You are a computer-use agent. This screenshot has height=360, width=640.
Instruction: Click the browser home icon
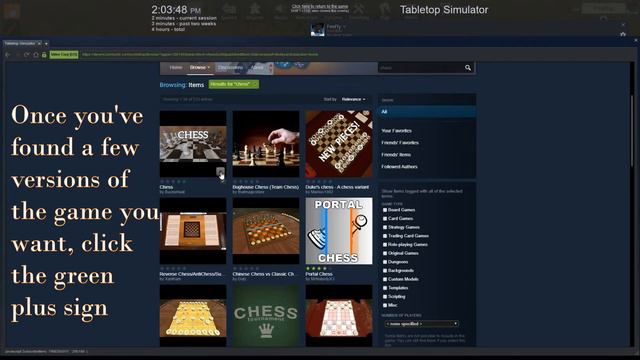(36, 55)
